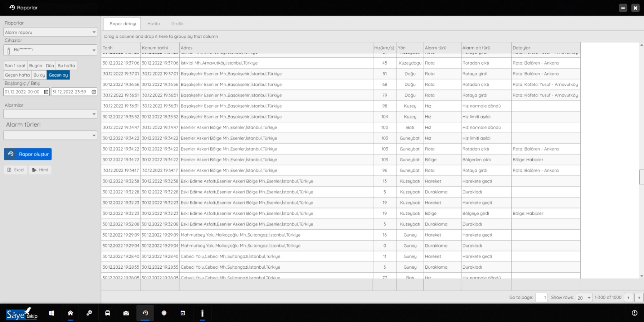Click the calendar check icon in bottom bar
The width and height of the screenshot is (644, 322).
tap(183, 313)
